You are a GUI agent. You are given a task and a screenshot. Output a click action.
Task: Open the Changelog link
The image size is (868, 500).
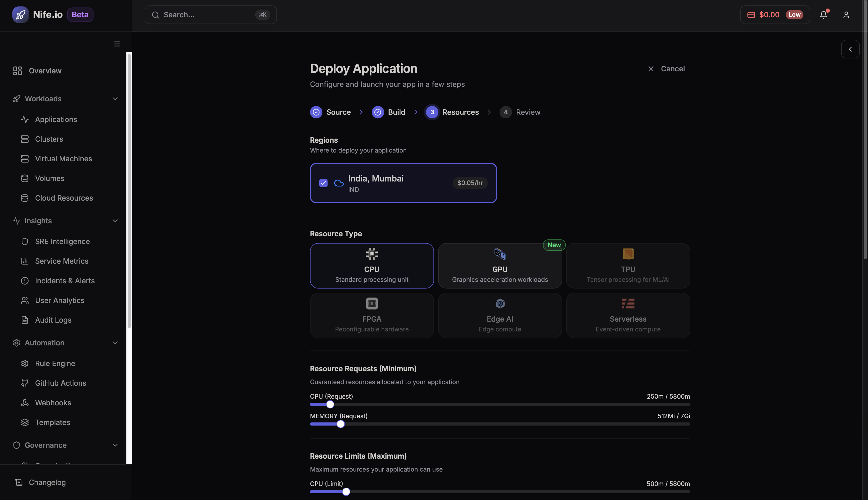(47, 482)
